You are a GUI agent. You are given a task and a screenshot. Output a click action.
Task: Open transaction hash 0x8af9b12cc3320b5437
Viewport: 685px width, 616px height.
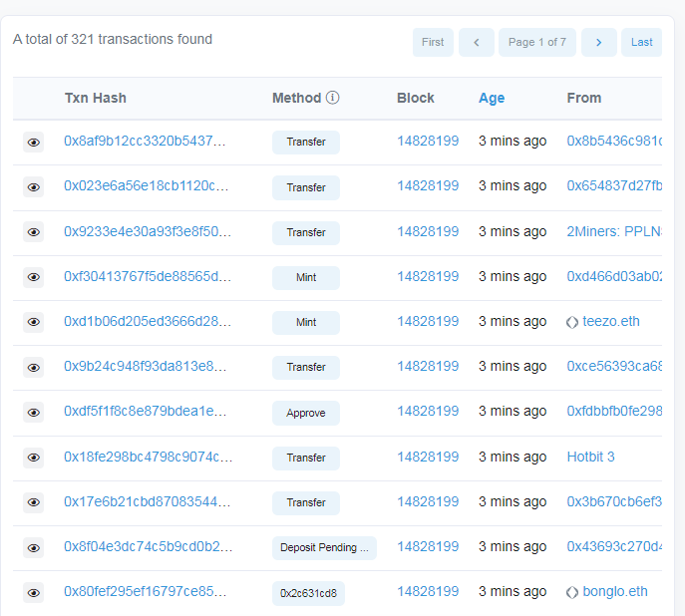pos(145,141)
